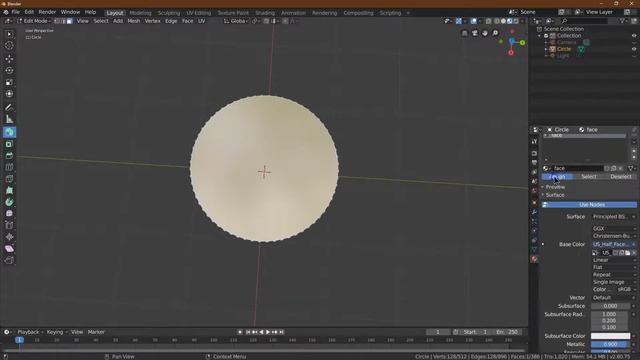Hide the Circle object in viewport
640x360 pixels.
(x=634, y=49)
